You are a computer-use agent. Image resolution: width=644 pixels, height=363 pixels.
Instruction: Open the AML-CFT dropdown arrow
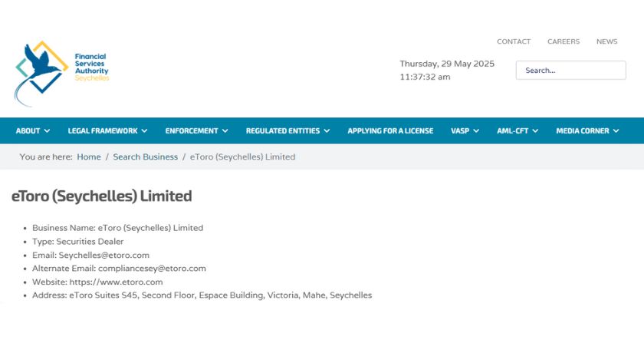pyautogui.click(x=535, y=130)
